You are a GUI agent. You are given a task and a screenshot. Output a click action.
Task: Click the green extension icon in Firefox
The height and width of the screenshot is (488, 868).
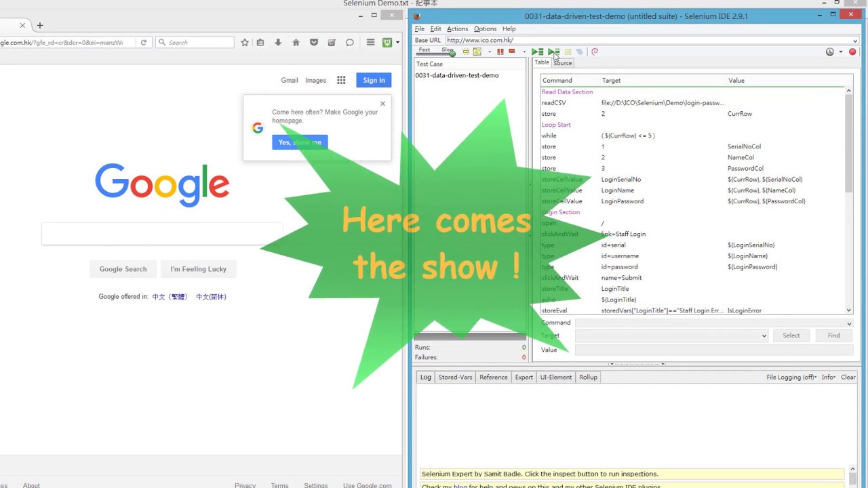387,42
